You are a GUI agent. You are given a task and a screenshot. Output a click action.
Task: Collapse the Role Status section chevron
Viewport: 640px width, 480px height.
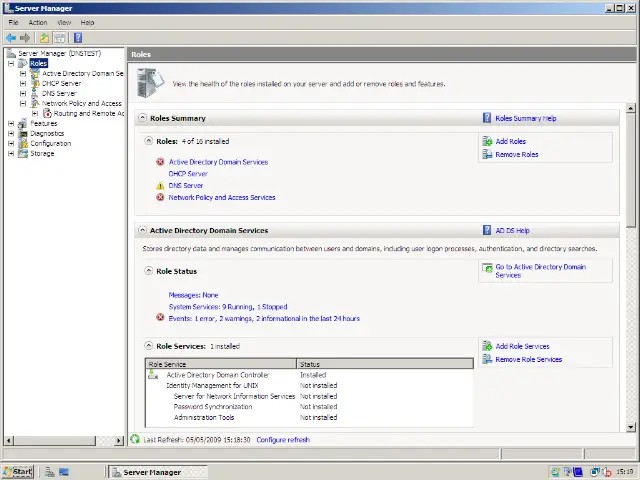pos(149,271)
